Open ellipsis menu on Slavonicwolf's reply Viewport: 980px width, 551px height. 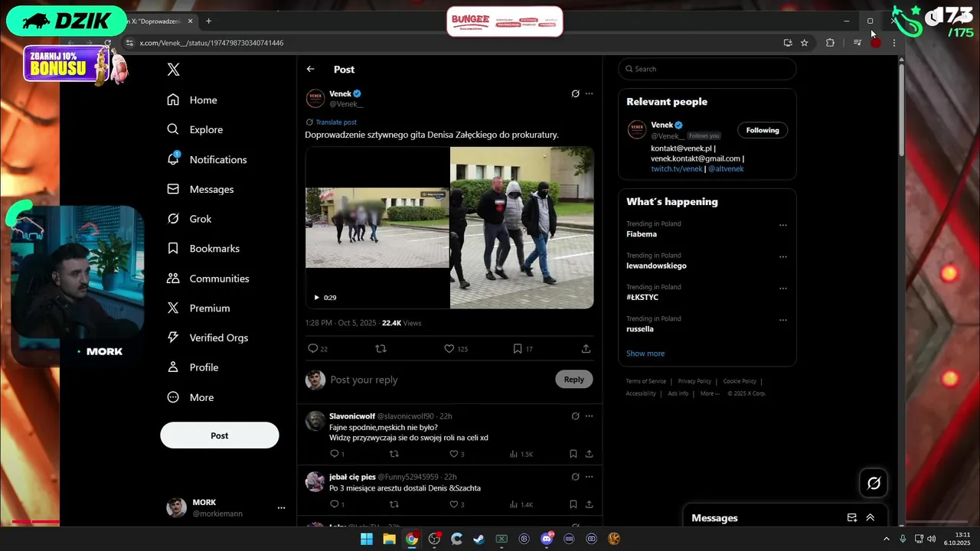(x=589, y=416)
